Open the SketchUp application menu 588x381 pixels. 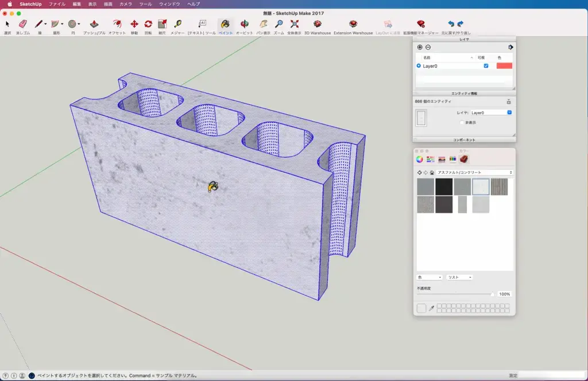click(30, 4)
